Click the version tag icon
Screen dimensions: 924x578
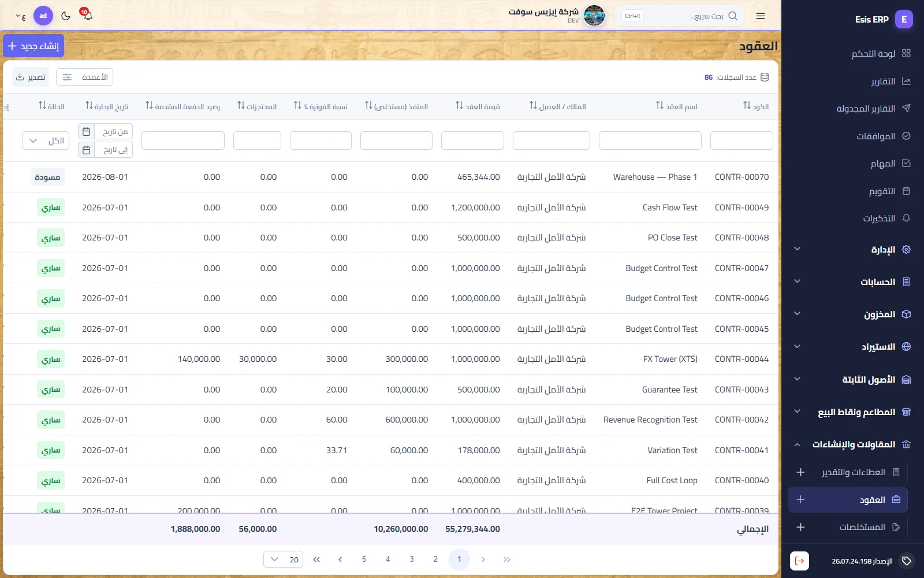(x=907, y=561)
